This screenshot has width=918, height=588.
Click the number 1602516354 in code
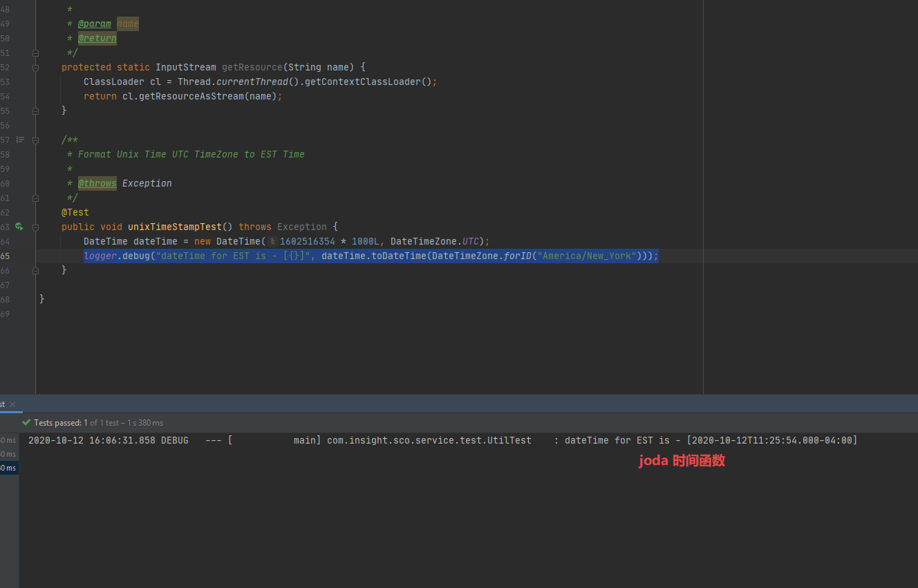pyautogui.click(x=308, y=241)
